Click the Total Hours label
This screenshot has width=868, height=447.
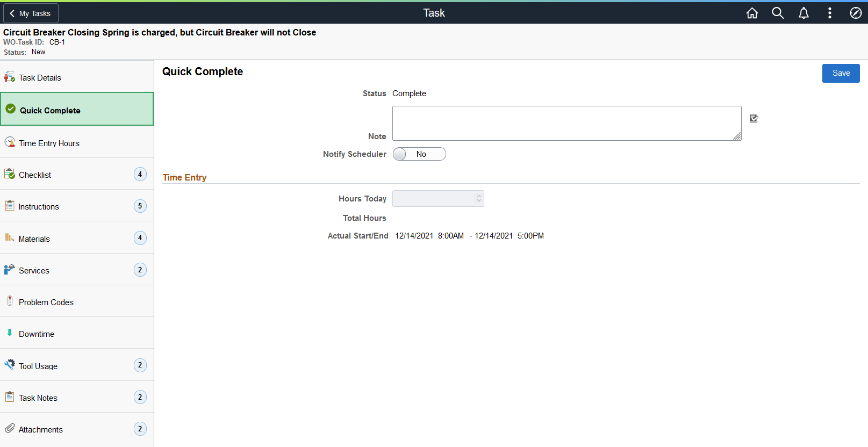(364, 218)
